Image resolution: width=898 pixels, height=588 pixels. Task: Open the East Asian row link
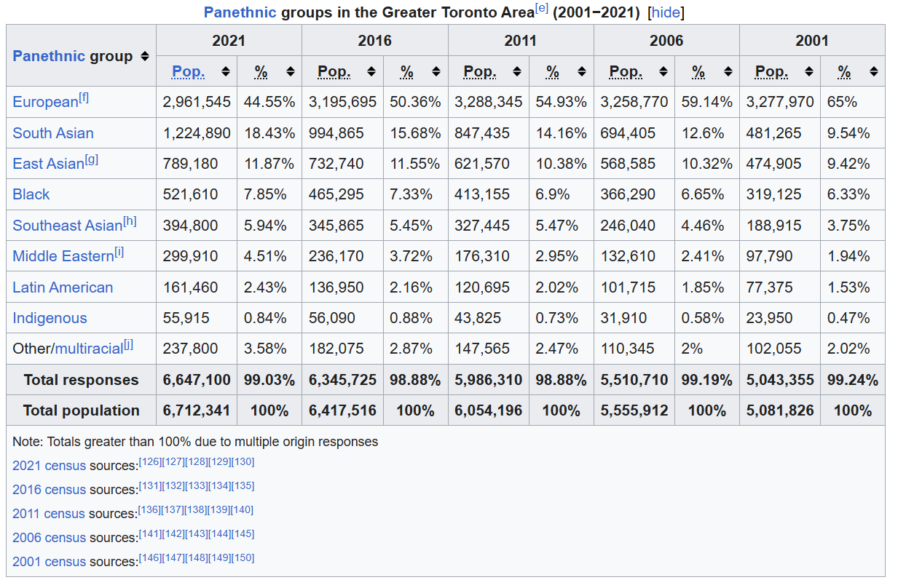pyautogui.click(x=48, y=164)
